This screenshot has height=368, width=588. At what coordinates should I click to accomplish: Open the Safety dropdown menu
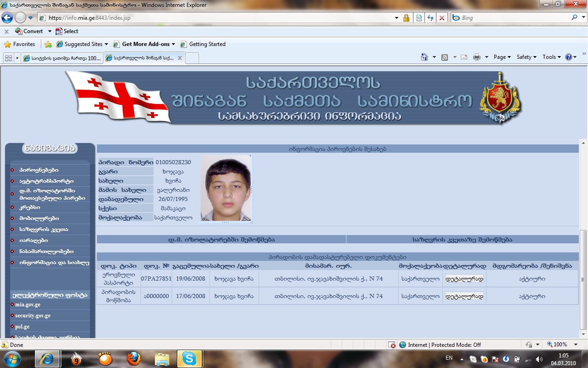coord(526,57)
